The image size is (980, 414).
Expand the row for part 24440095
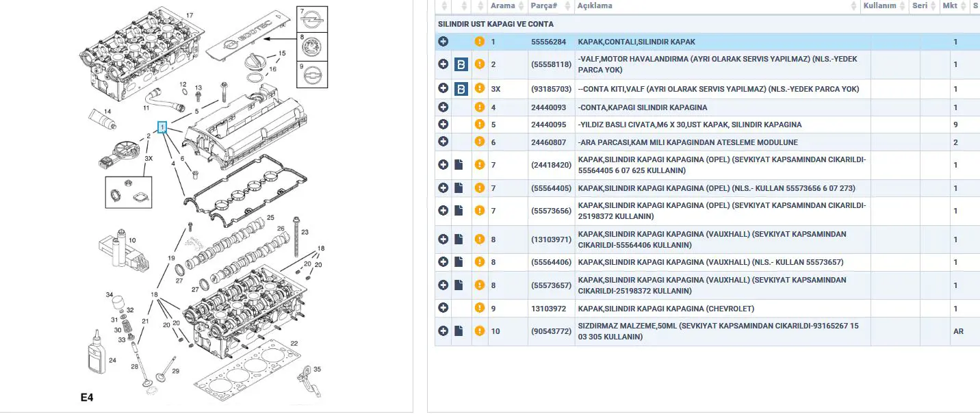(x=443, y=125)
